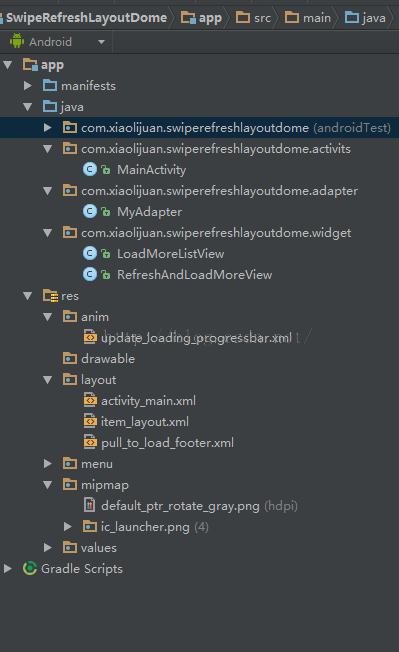Click the app breadcrumb segment

pos(202,18)
